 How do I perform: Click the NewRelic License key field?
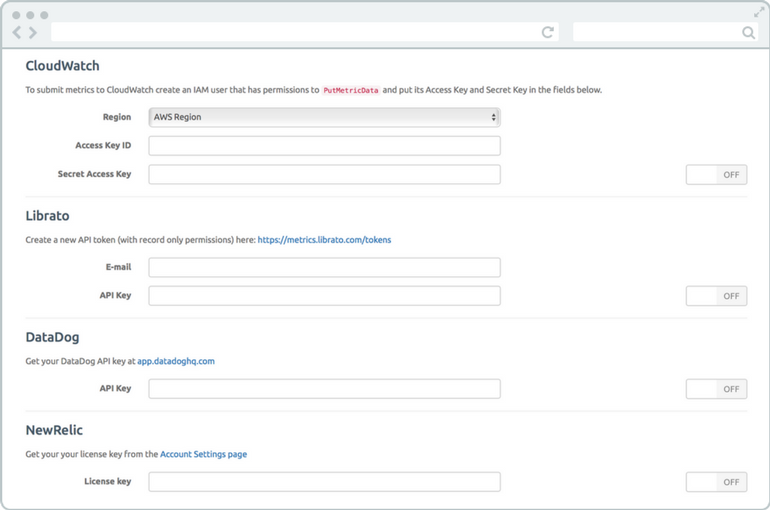[x=324, y=482]
